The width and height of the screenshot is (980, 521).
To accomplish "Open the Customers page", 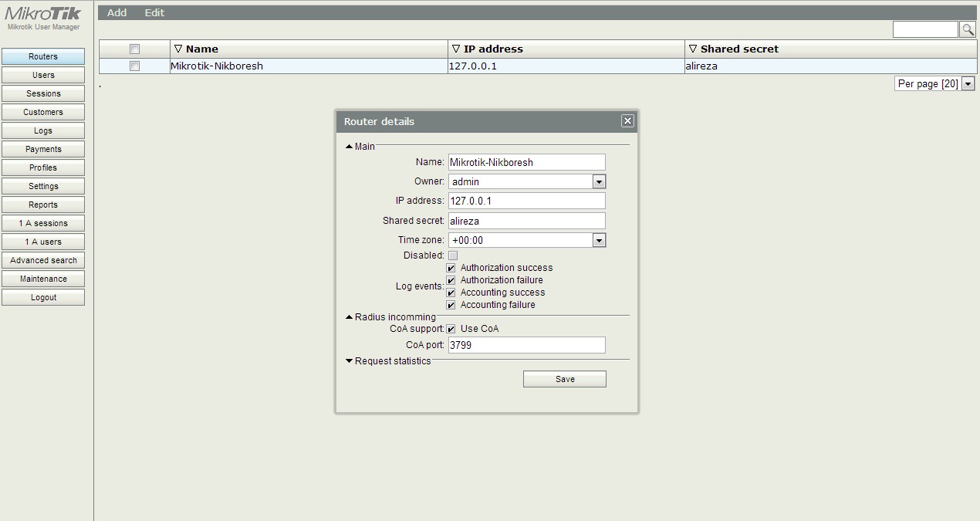I will coord(43,112).
